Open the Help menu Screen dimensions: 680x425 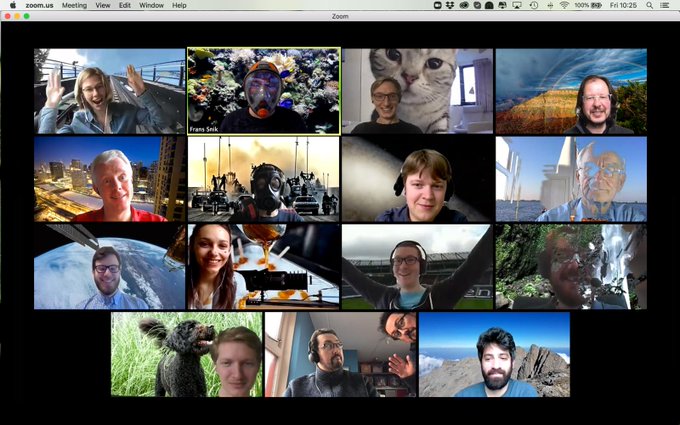pos(179,5)
